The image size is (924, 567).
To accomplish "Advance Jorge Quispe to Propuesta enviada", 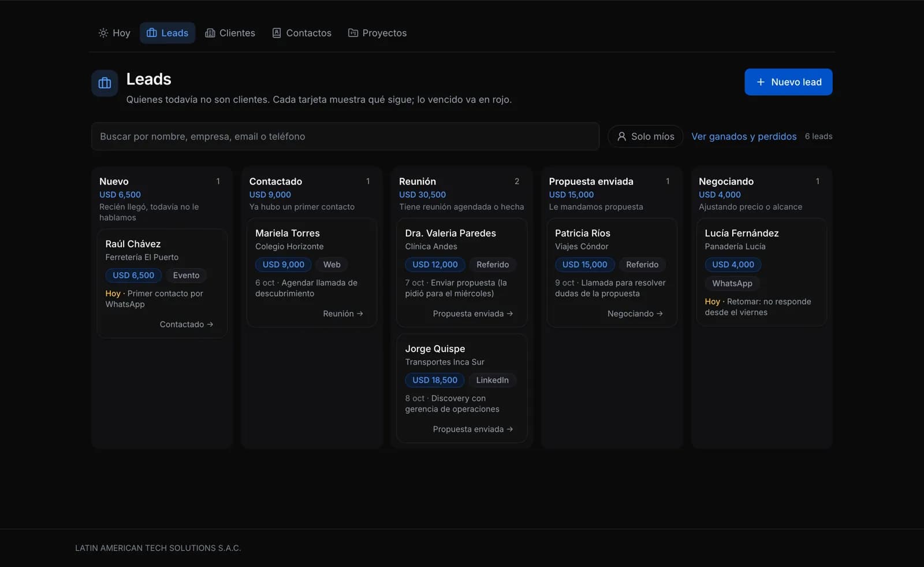I will click(472, 429).
